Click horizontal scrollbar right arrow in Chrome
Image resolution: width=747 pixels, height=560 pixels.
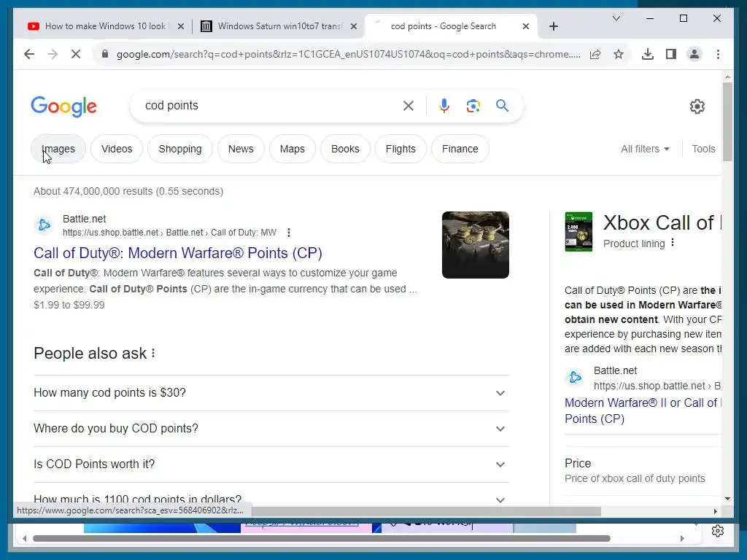pos(715,511)
